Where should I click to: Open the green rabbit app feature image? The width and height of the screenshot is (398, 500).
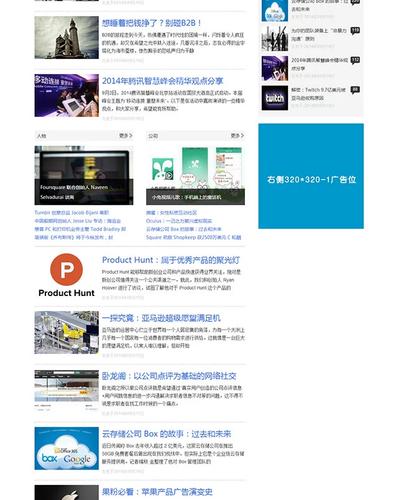pos(195,175)
